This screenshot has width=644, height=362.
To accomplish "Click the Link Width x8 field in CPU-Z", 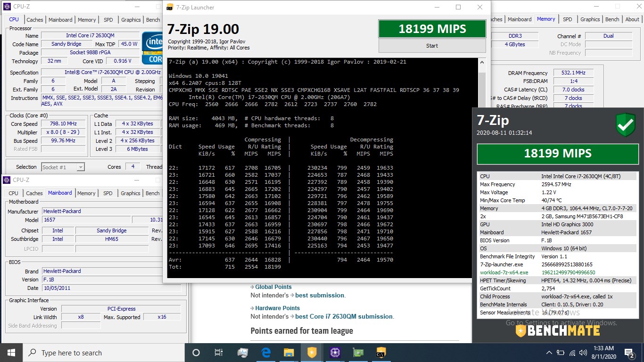I will 81,317.
